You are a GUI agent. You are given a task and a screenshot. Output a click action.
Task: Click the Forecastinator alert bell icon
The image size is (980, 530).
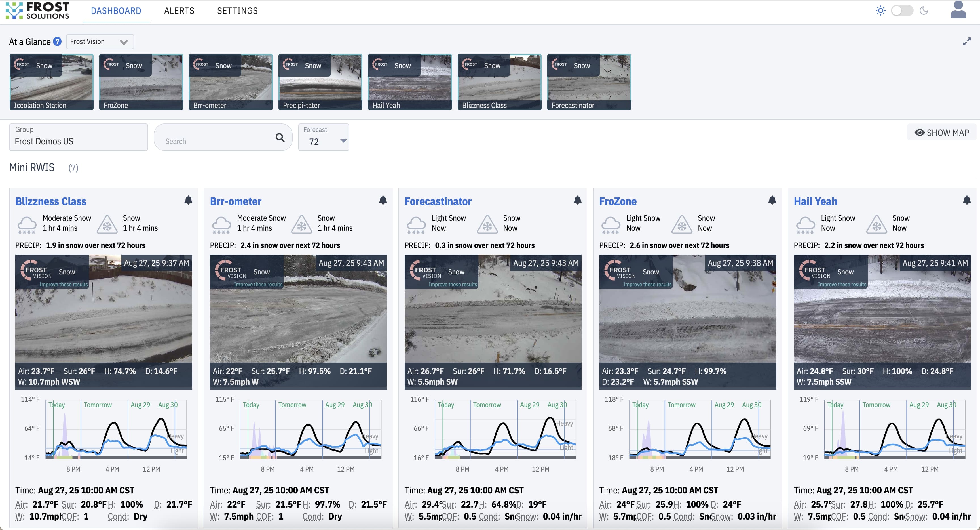click(578, 200)
